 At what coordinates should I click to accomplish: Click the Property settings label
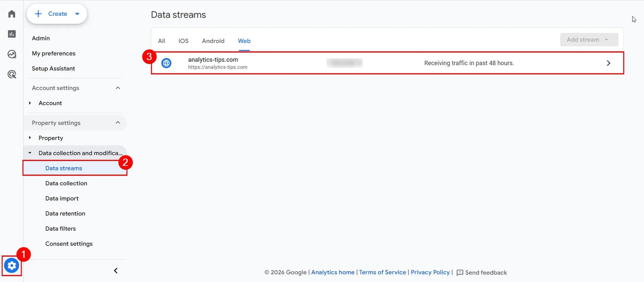[x=56, y=123]
